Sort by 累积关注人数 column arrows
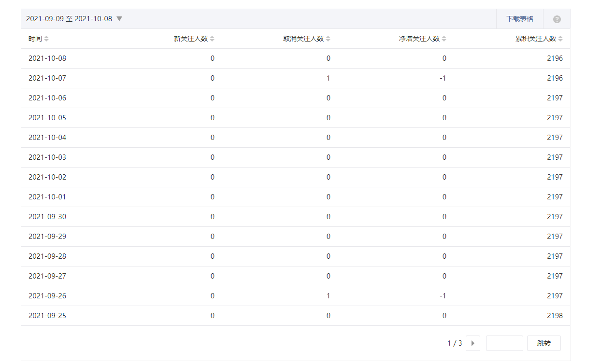This screenshot has height=364, width=601. coord(560,39)
